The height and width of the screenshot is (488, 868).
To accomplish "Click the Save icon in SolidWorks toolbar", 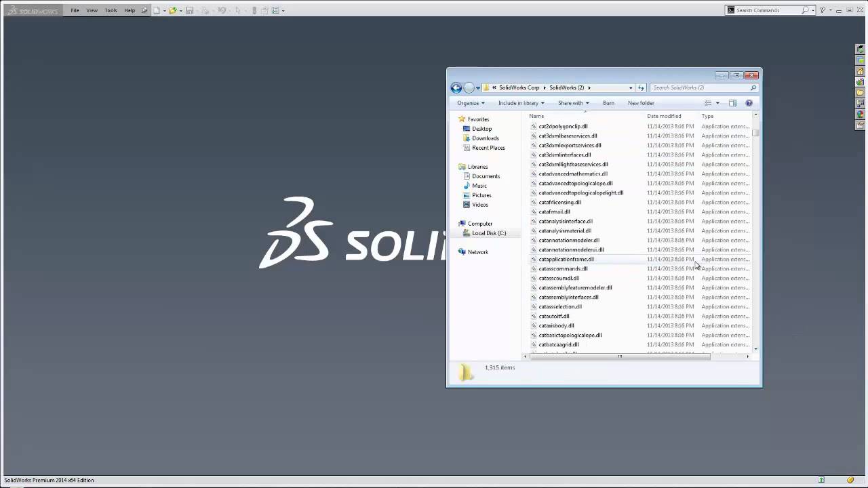I will pos(189,10).
